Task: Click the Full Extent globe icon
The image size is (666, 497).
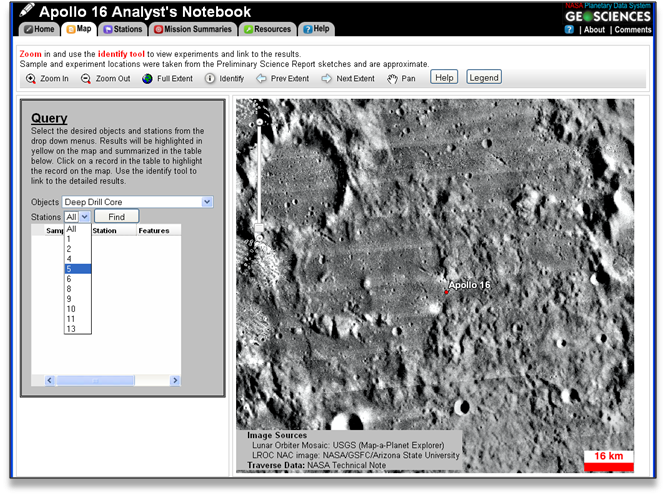Action: [x=147, y=79]
